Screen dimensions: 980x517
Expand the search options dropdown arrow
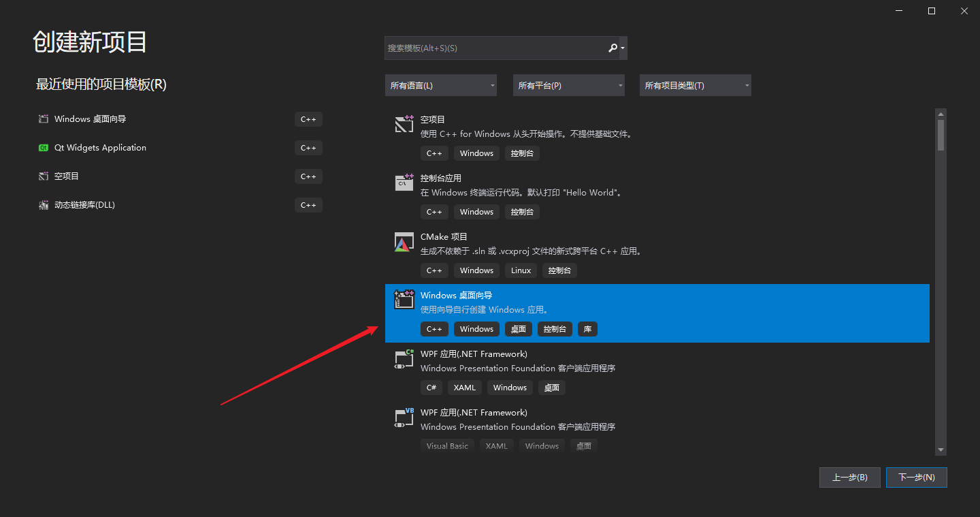[x=623, y=48]
